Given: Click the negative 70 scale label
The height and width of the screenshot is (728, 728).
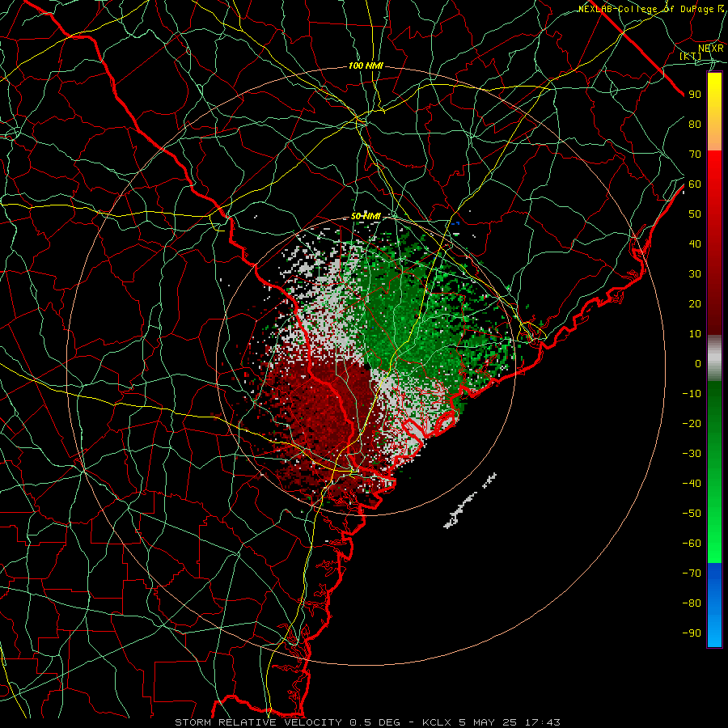Looking at the screenshot, I should (692, 574).
